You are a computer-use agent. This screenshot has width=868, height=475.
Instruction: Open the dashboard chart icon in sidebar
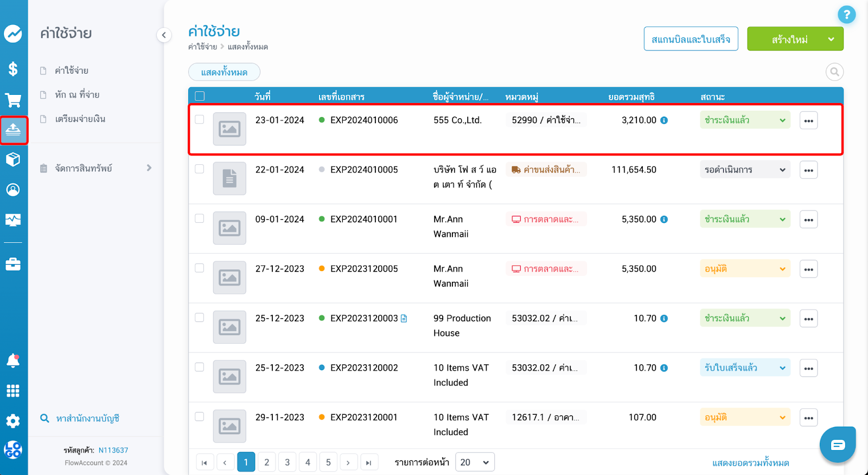13,34
